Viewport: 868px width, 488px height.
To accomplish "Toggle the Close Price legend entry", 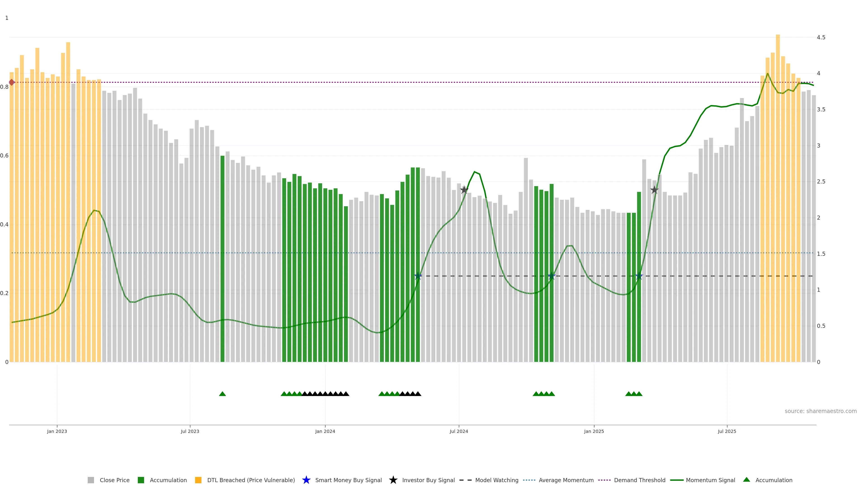I will click(x=114, y=480).
